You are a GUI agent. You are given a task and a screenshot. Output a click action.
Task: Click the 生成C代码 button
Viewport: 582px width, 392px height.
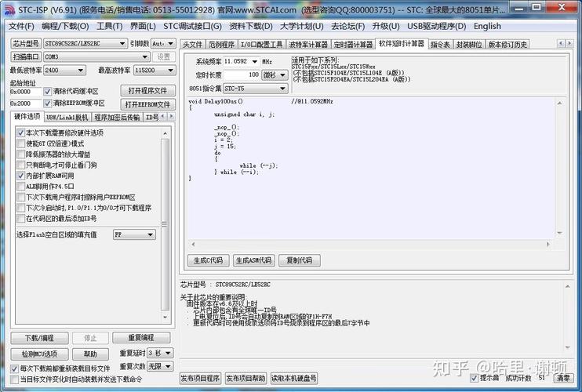[x=208, y=260]
